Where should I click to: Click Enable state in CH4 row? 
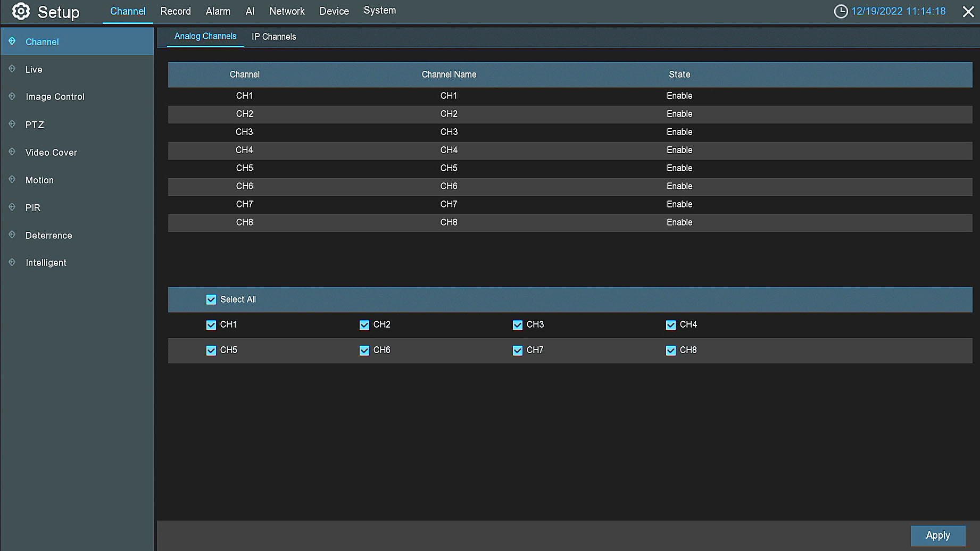[679, 150]
